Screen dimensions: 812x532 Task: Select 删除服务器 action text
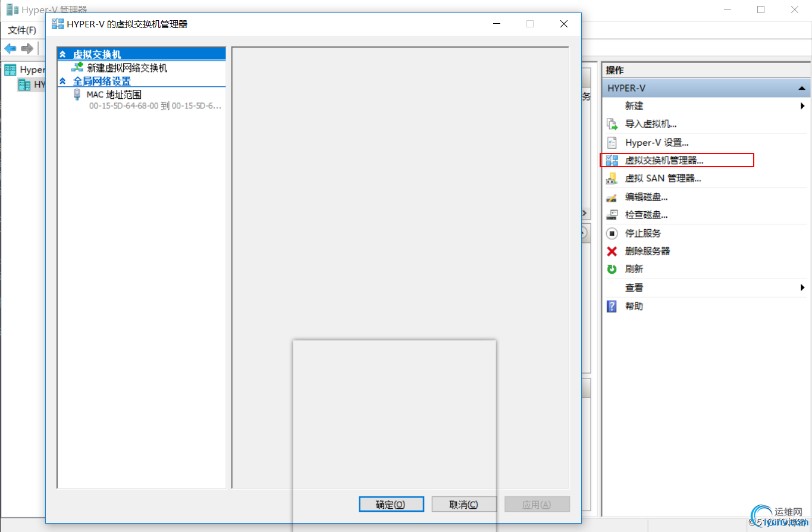(x=648, y=251)
